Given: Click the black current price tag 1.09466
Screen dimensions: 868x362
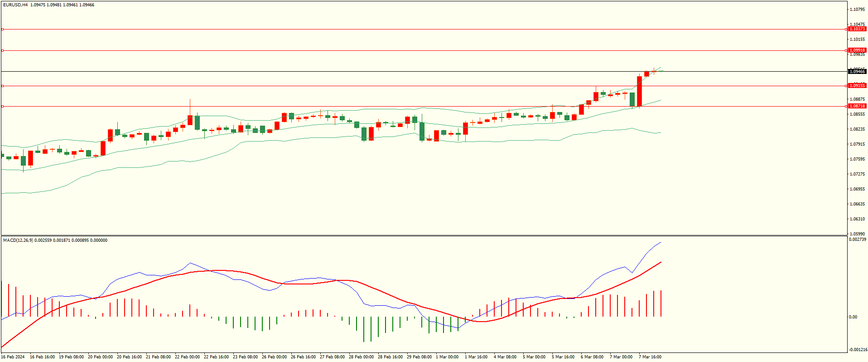Looking at the screenshot, I should coord(857,71).
